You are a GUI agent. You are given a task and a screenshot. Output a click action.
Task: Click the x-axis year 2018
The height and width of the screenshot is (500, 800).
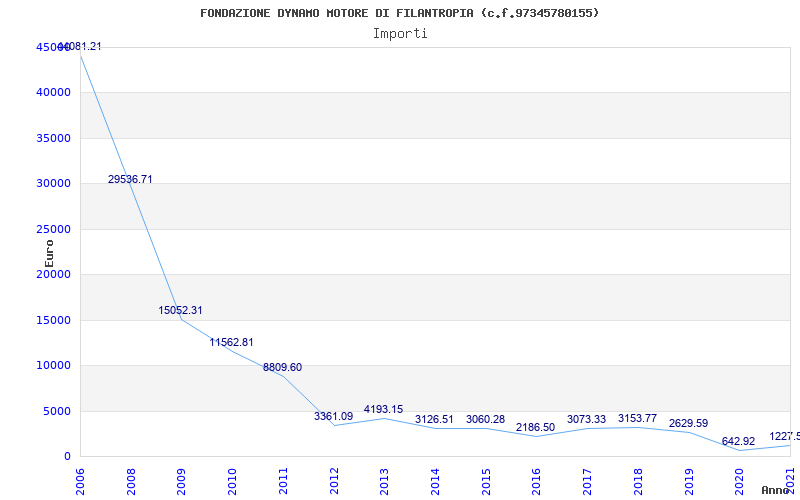(x=638, y=481)
